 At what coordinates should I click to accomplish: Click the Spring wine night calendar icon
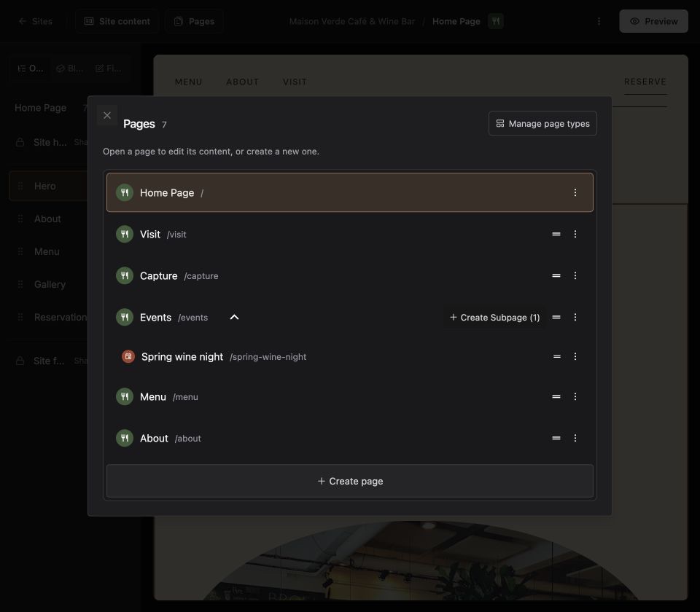point(128,356)
